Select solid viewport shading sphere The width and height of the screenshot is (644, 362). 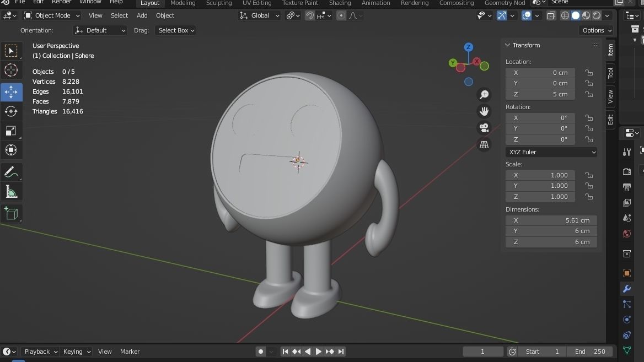coord(576,15)
